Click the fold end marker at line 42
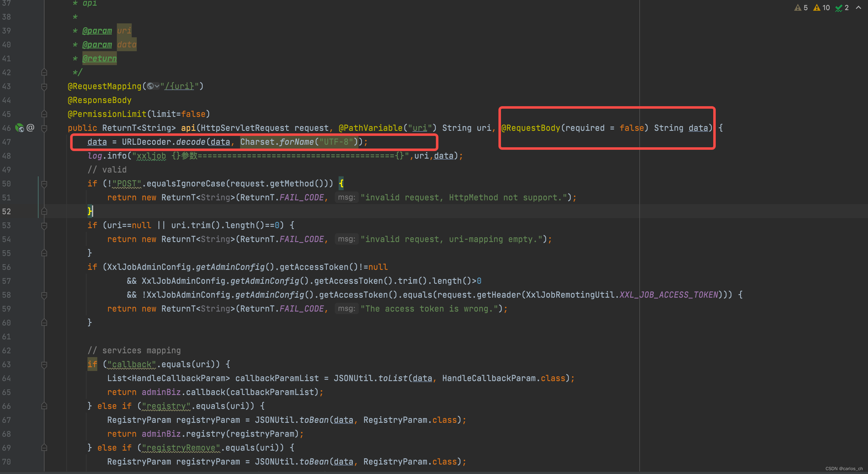This screenshot has height=474, width=868. click(44, 72)
